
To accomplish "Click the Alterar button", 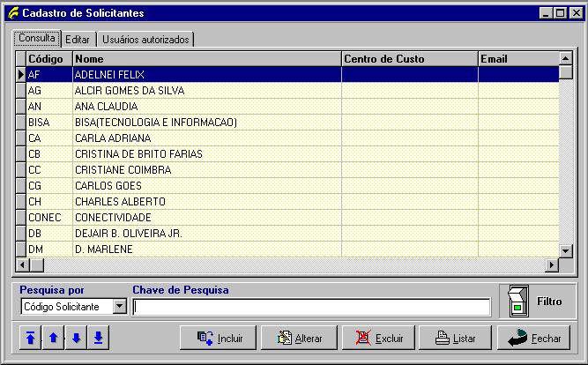I will pyautogui.click(x=299, y=338).
